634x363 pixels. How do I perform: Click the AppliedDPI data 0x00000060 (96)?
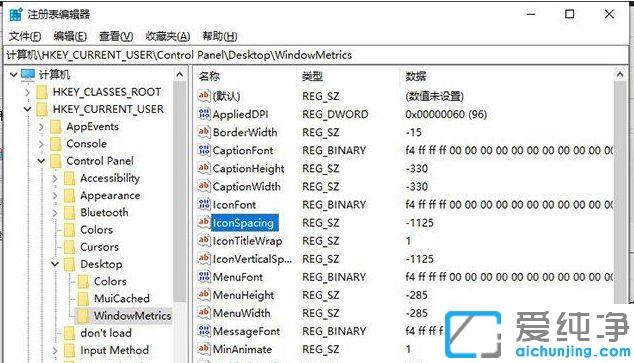tap(446, 114)
